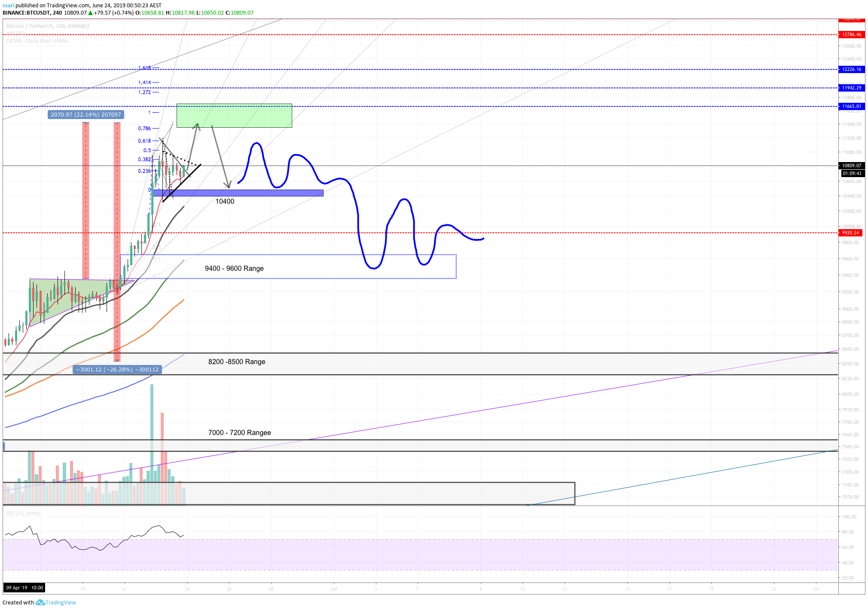The width and height of the screenshot is (868, 610).
Task: Select the −3001.12 (−26.28%) measurement label
Action: [117, 369]
